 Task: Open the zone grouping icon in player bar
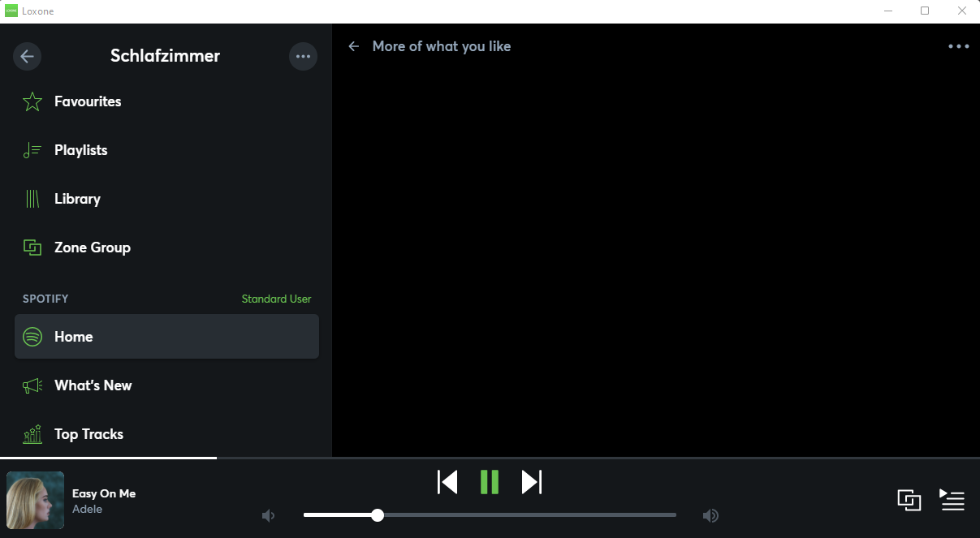pyautogui.click(x=909, y=501)
